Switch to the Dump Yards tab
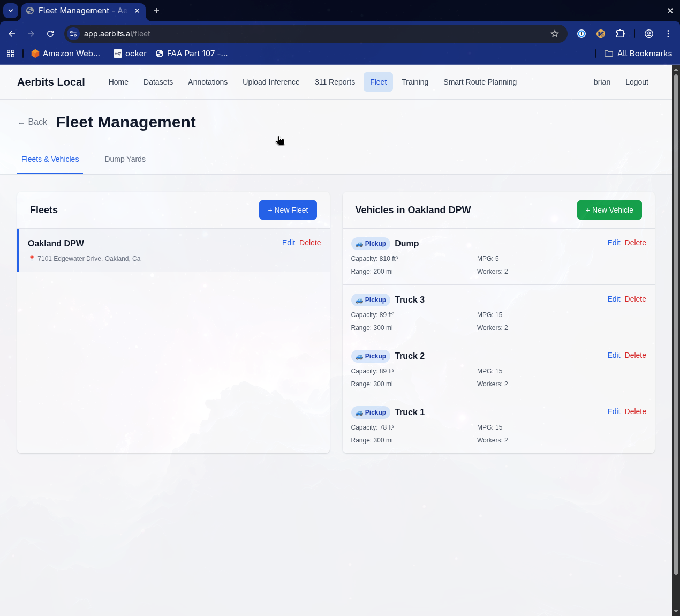 [x=125, y=159]
